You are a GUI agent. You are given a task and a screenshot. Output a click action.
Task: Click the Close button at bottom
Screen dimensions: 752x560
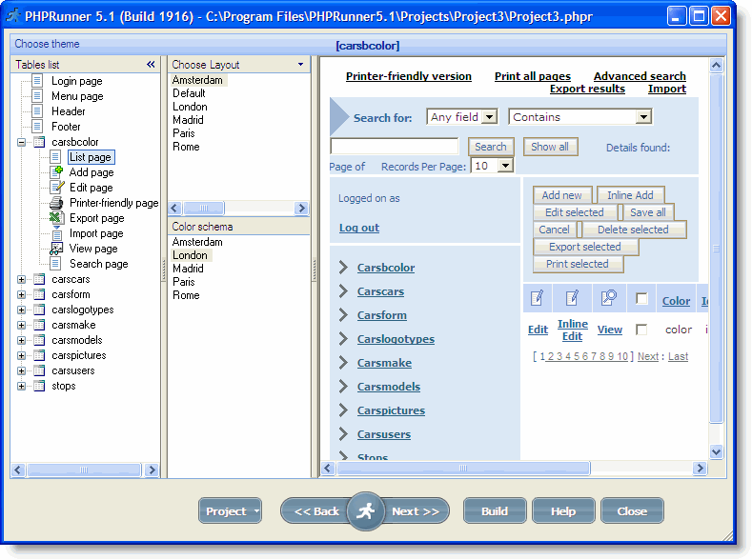coord(632,511)
